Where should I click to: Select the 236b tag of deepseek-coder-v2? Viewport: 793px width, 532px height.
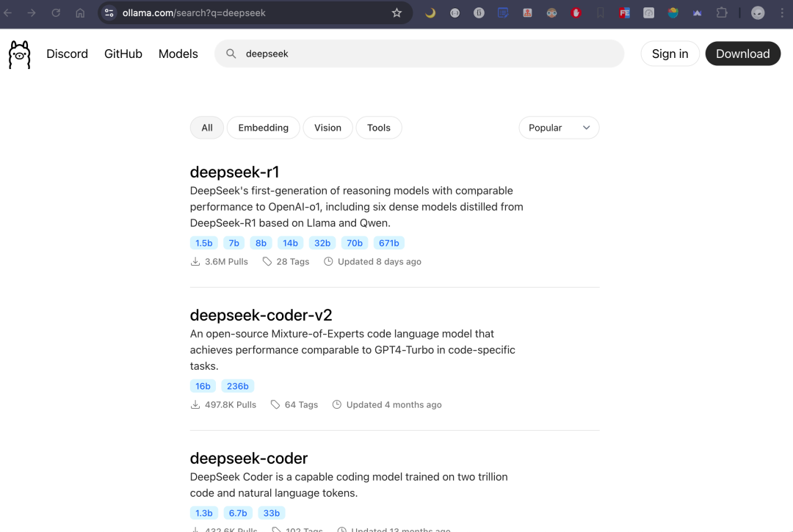pyautogui.click(x=238, y=386)
